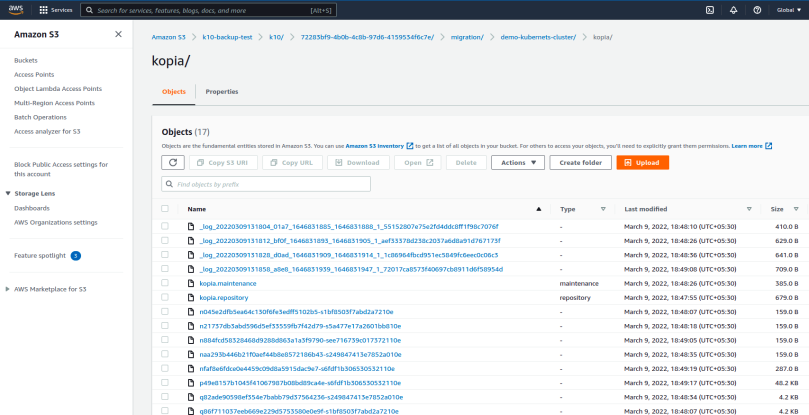
Task: Check the q82ade90598ef row checkbox
Action: pos(165,397)
